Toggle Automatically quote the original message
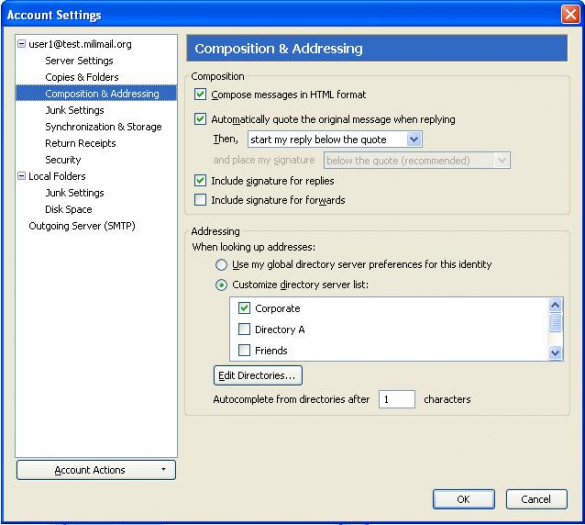Viewport: 585px width, 525px height. tap(200, 119)
